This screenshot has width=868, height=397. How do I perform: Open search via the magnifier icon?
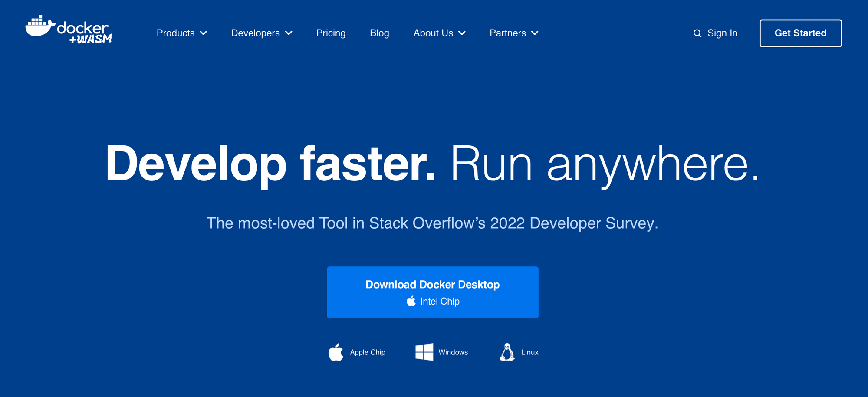697,33
